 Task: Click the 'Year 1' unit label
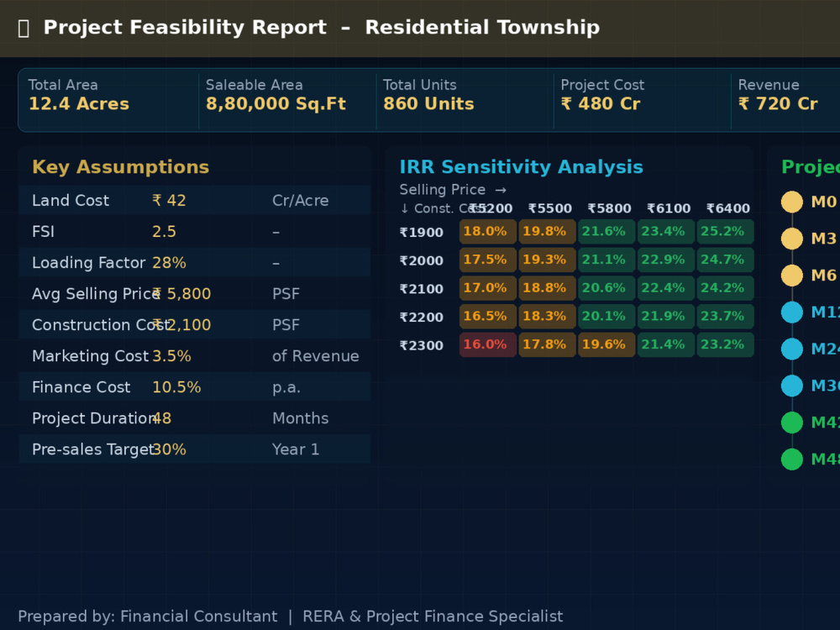tap(296, 449)
